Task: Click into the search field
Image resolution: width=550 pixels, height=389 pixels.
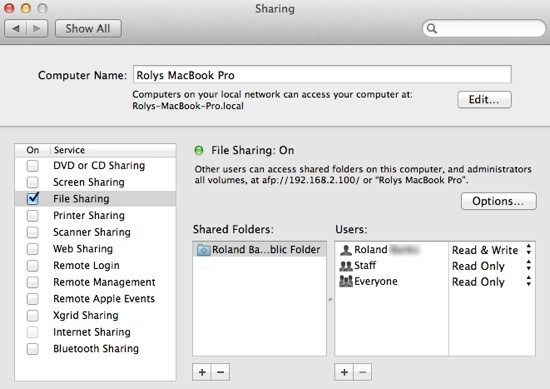Action: pos(484,28)
